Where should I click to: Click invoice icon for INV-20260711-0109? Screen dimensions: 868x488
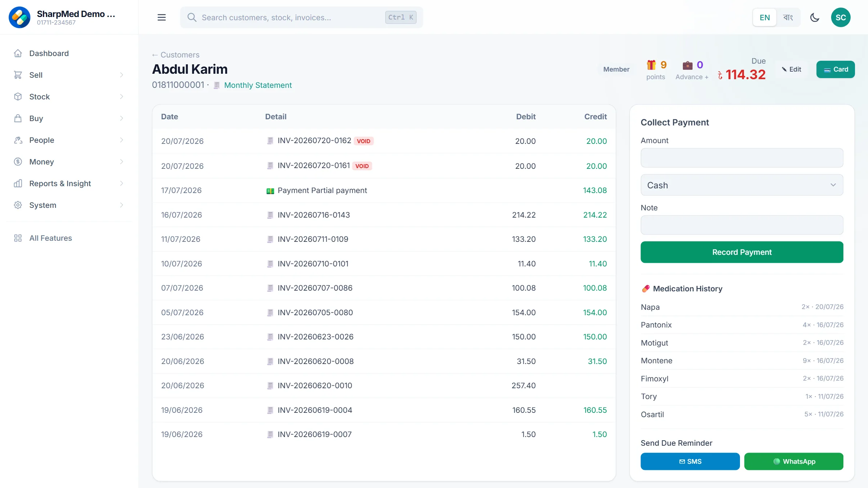click(x=270, y=239)
